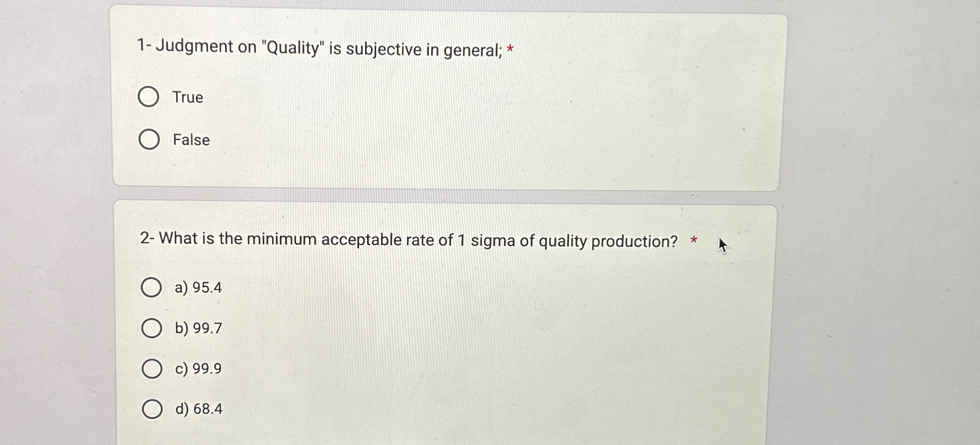Click the empty circle beside 68.4
This screenshot has width=980, height=445.
pos(152,408)
